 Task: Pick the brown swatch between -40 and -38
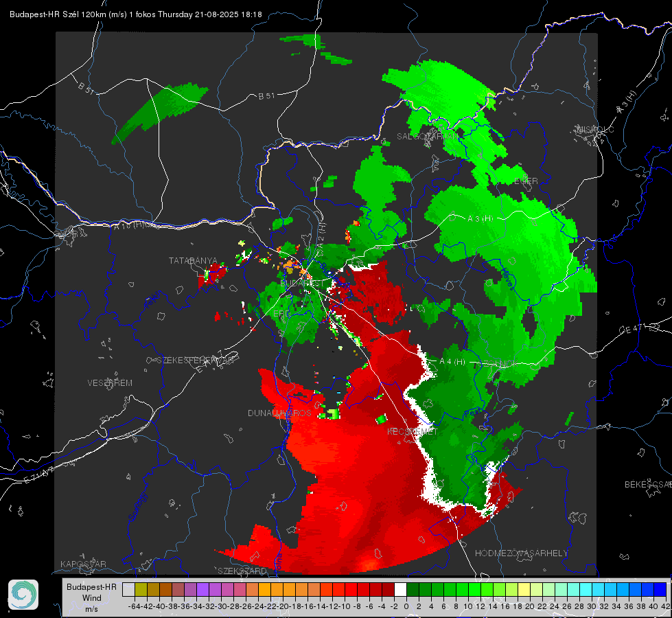tap(165, 589)
